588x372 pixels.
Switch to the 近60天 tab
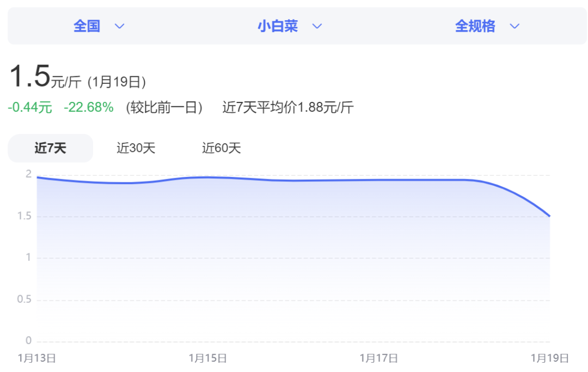tap(221, 148)
